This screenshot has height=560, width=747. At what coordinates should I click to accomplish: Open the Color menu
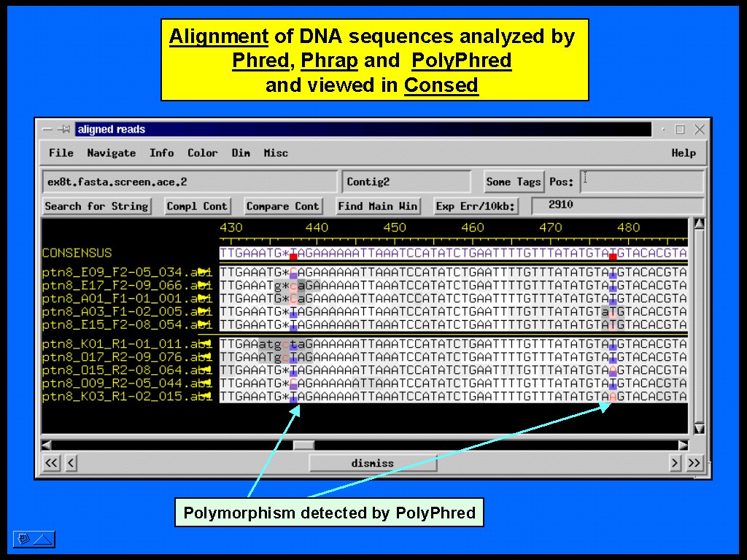click(202, 153)
